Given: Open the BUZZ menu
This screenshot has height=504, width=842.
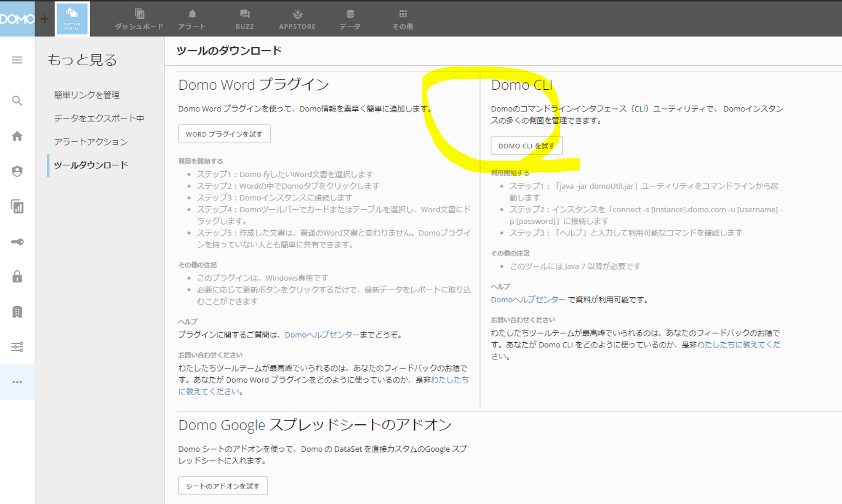Looking at the screenshot, I should coord(245,19).
